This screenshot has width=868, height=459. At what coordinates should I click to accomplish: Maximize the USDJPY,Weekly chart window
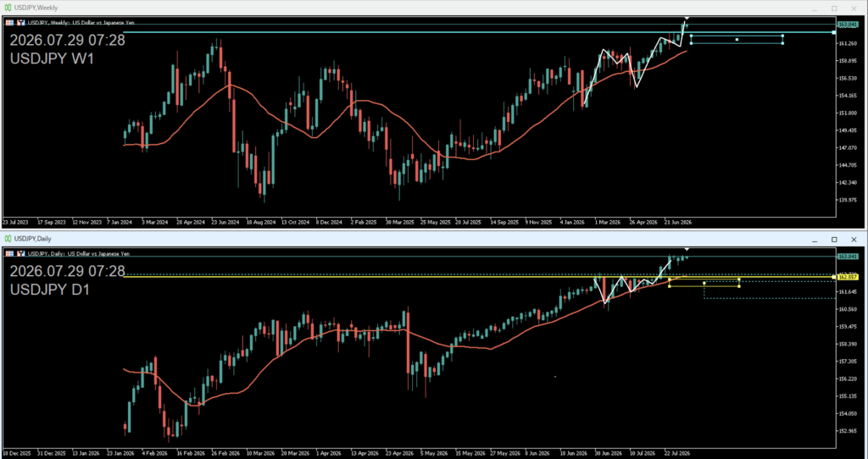(834, 8)
